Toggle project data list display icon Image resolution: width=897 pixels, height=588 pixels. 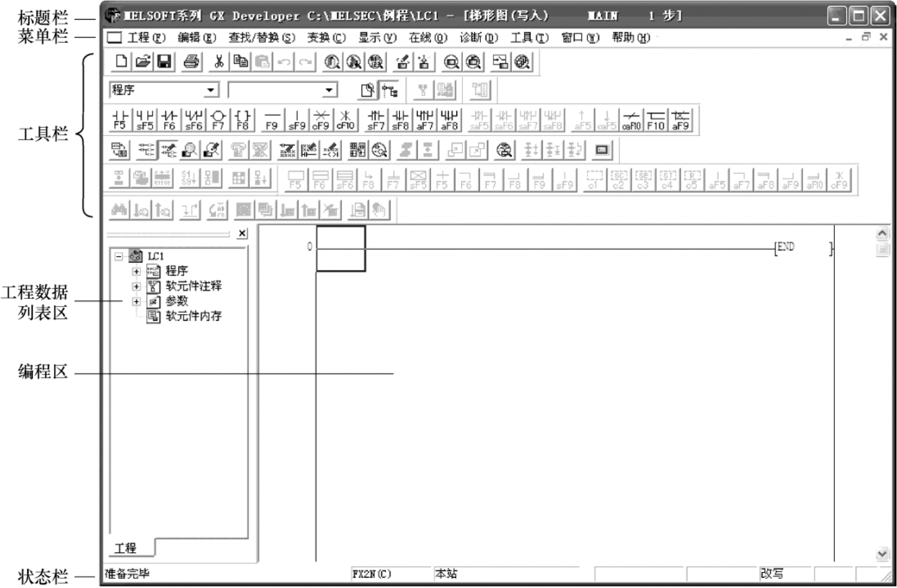pos(389,90)
